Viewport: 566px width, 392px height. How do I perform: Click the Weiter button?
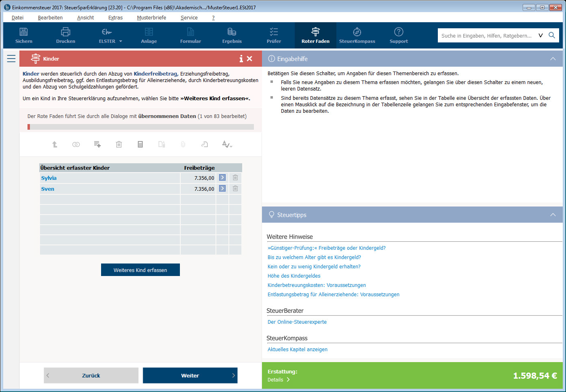point(190,375)
